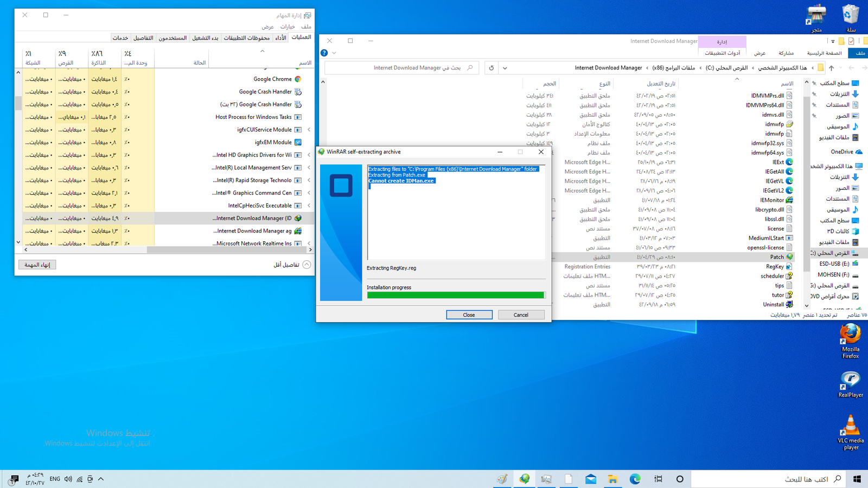Collapse Task Manager with fewer details toggle

[x=292, y=265]
